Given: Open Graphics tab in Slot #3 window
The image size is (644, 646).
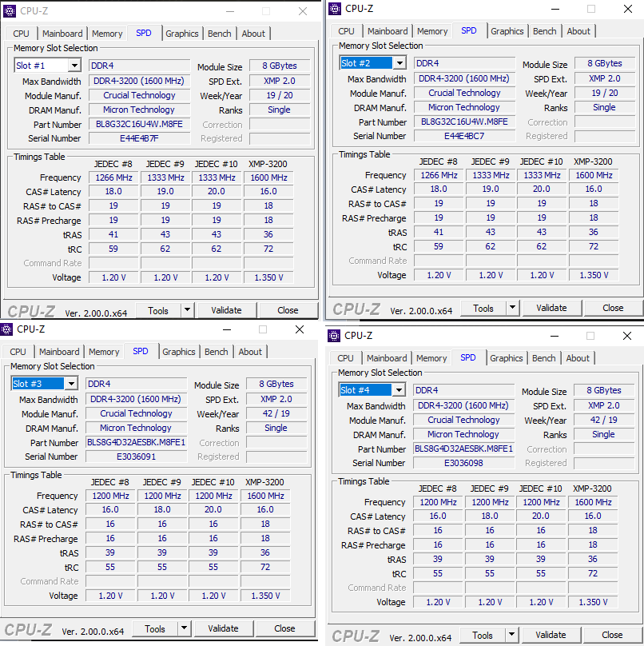Looking at the screenshot, I should point(179,352).
